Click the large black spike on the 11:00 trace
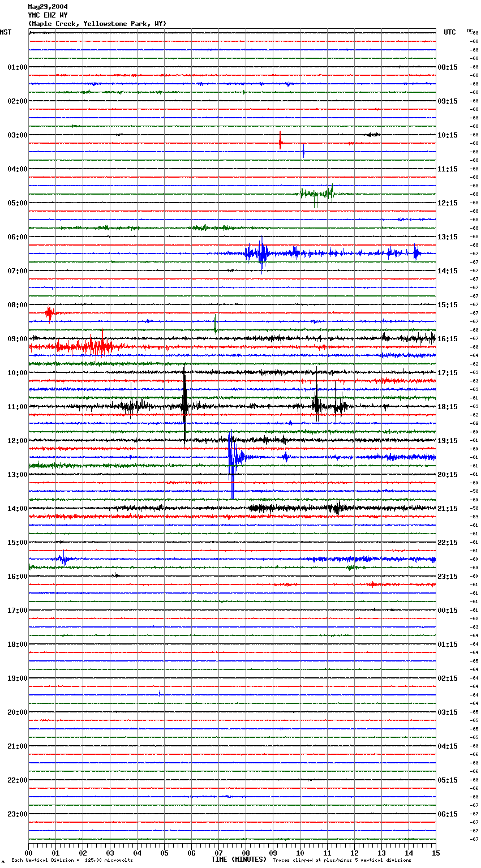This screenshot has width=481, height=868. click(x=184, y=406)
